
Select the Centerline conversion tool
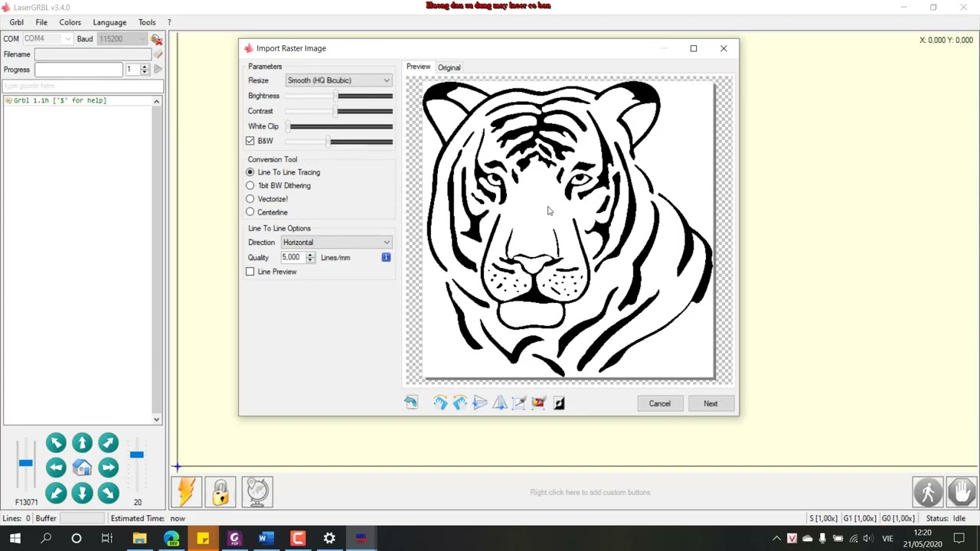(x=250, y=212)
